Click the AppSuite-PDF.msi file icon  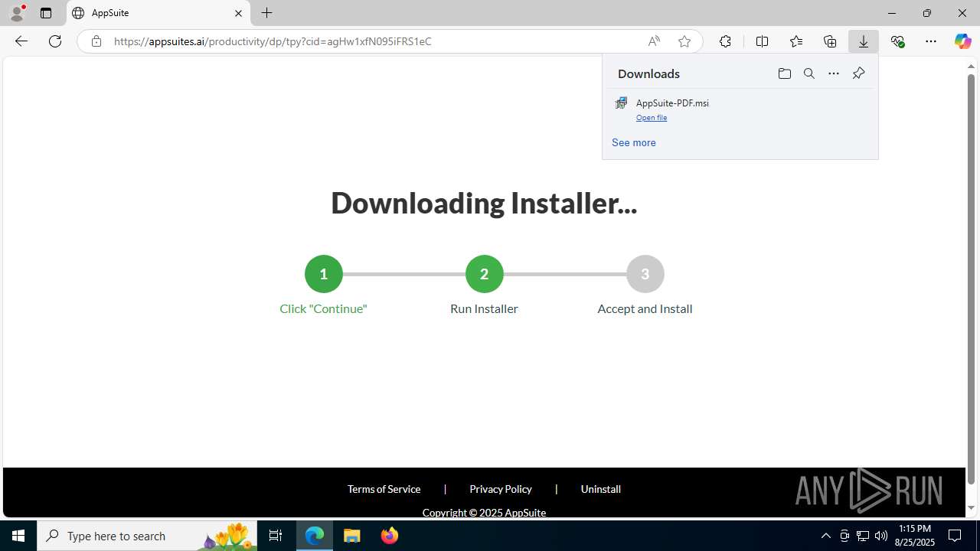click(621, 103)
